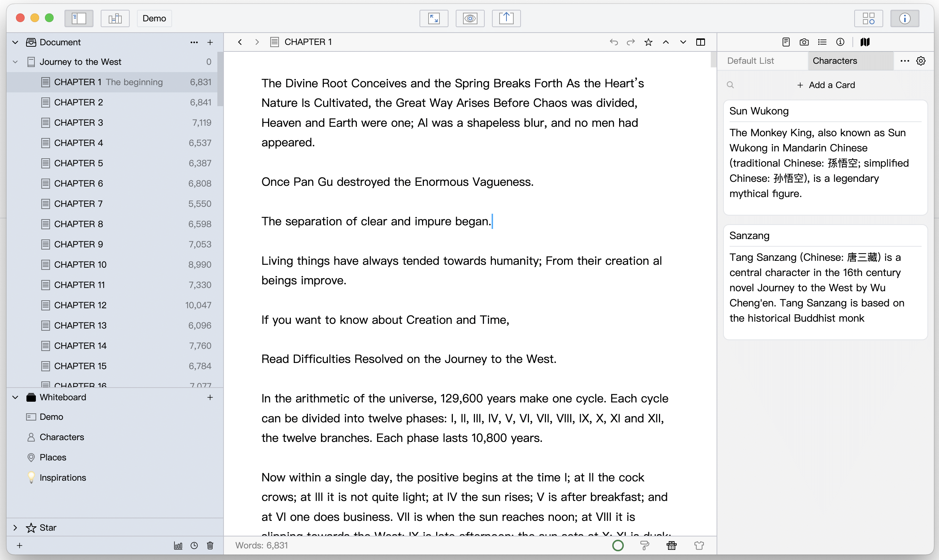Open the Sun Wukong card
Image resolution: width=939 pixels, height=560 pixels.
coord(825,157)
